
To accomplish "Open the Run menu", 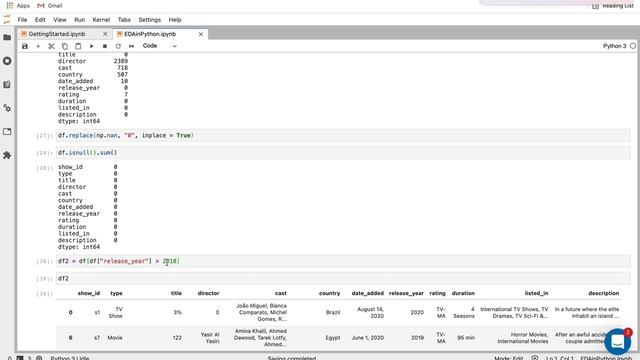I will click(x=79, y=20).
